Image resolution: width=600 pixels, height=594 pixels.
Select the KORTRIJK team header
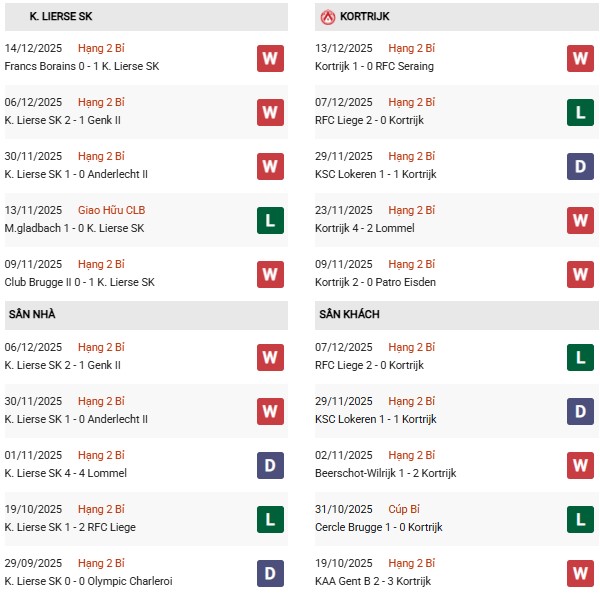pos(365,17)
